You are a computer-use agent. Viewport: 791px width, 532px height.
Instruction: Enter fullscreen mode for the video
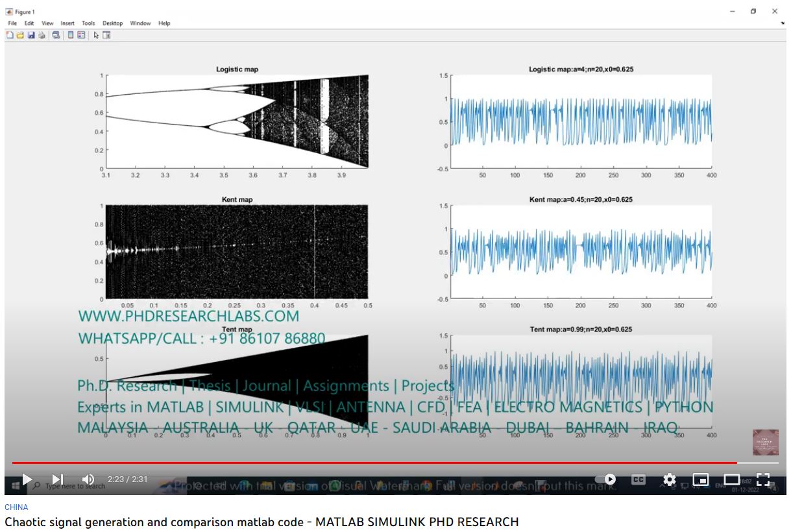[x=763, y=479]
